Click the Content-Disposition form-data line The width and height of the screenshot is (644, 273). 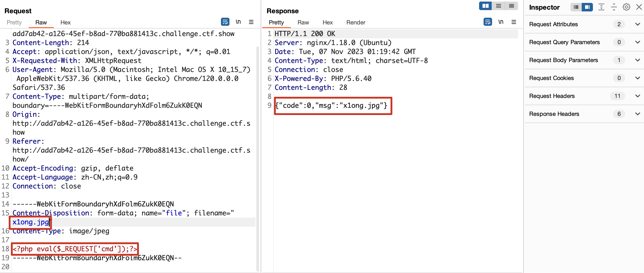click(x=123, y=213)
